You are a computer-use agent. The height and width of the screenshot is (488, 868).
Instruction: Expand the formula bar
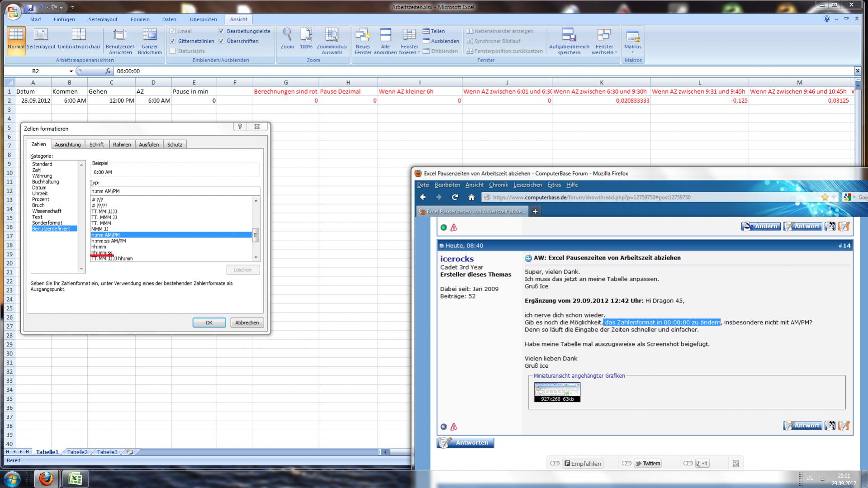tap(857, 71)
